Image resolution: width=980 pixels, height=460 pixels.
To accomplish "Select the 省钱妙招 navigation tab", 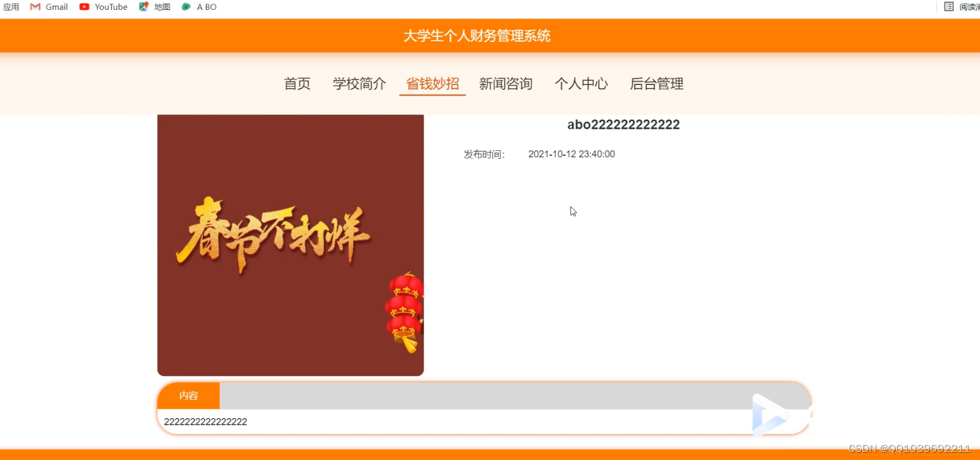I will click(x=433, y=84).
